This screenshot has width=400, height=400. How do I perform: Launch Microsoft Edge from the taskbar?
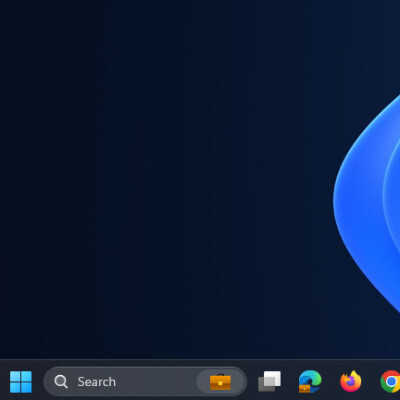[x=310, y=382]
